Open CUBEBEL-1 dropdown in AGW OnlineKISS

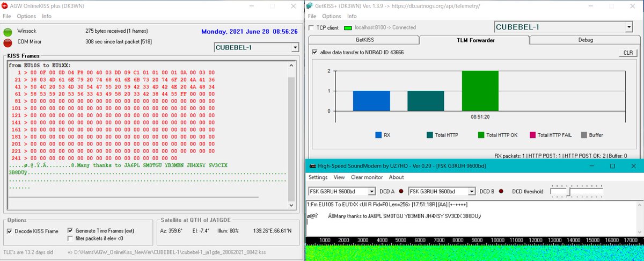click(295, 47)
